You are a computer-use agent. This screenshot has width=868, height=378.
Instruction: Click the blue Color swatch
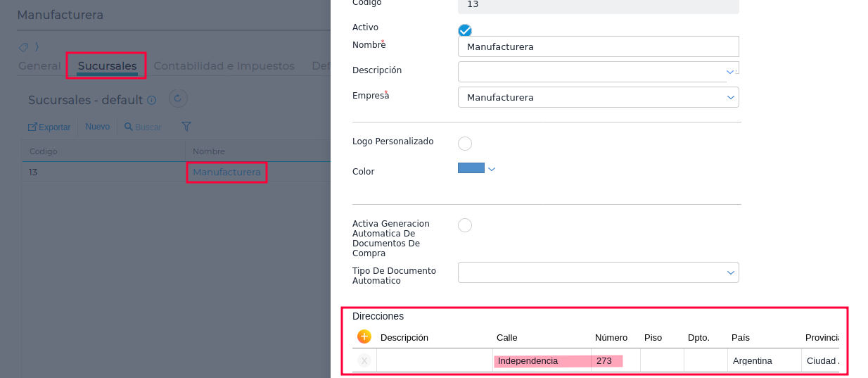tap(471, 168)
